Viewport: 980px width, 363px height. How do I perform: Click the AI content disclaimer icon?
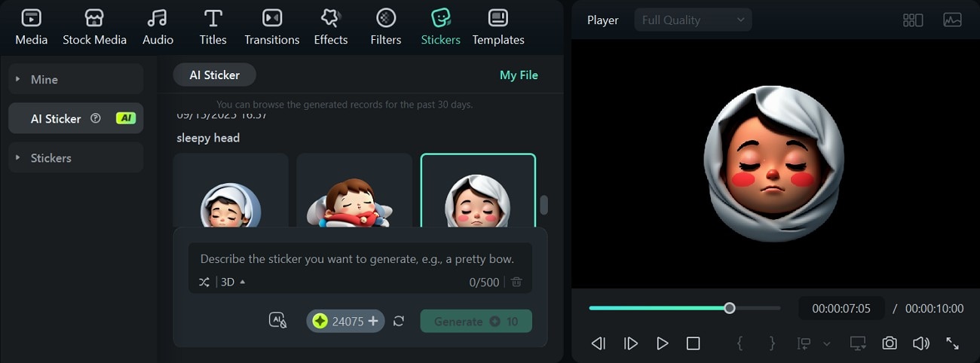278,321
